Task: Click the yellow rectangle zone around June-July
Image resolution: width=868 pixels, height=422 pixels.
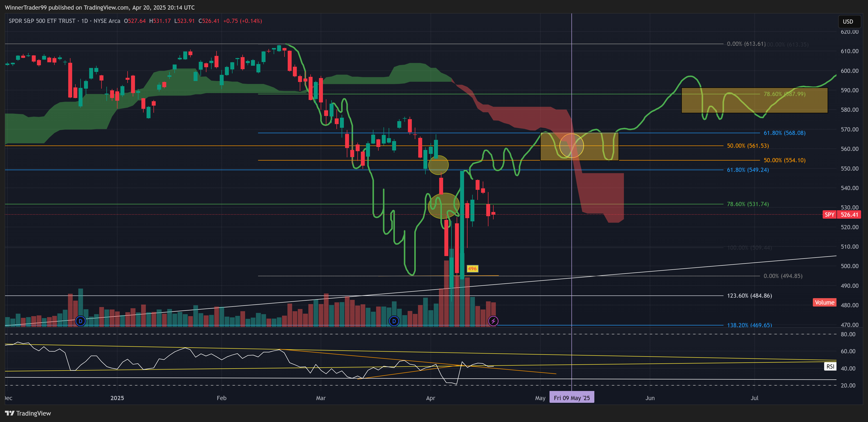Action: point(754,100)
